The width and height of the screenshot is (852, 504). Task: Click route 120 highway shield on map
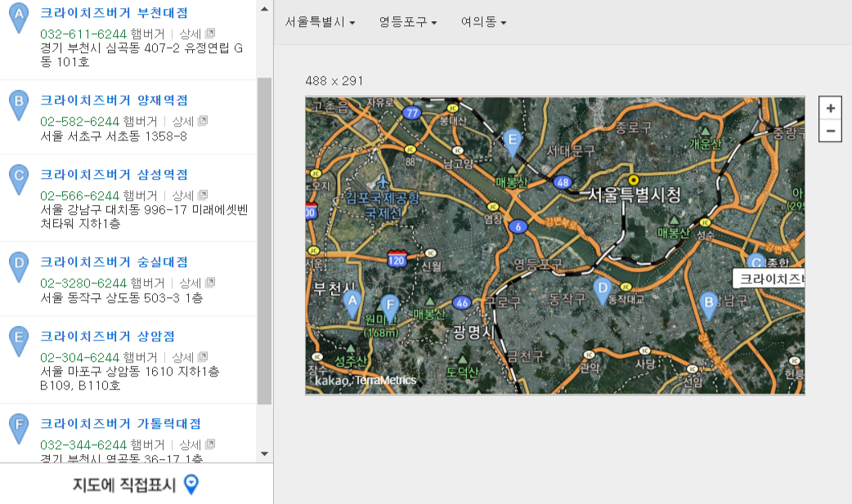click(397, 258)
